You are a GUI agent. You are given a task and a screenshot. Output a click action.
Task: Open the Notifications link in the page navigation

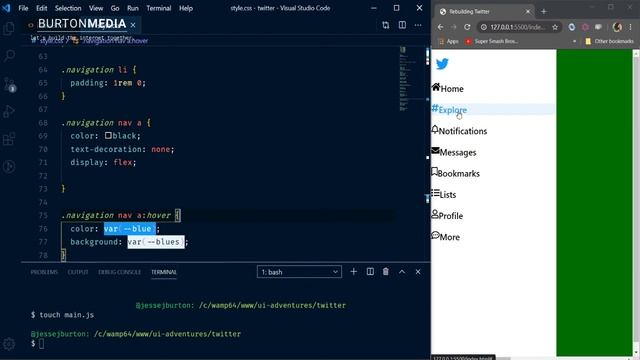460,131
